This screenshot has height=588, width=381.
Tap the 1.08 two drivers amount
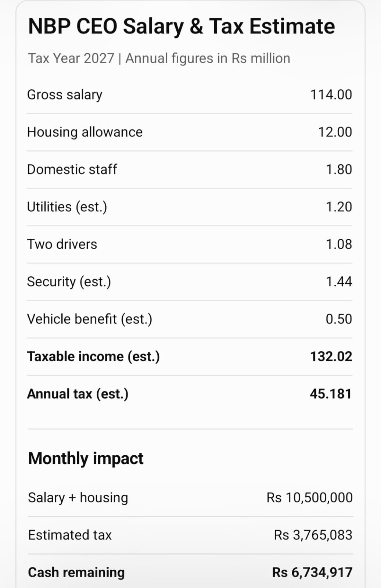click(x=339, y=244)
